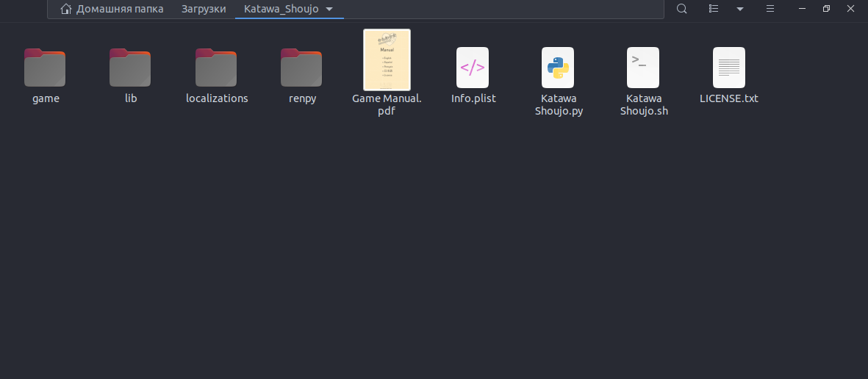Select the LICENSE.txt document icon
The width and height of the screenshot is (868, 379).
pos(728,68)
